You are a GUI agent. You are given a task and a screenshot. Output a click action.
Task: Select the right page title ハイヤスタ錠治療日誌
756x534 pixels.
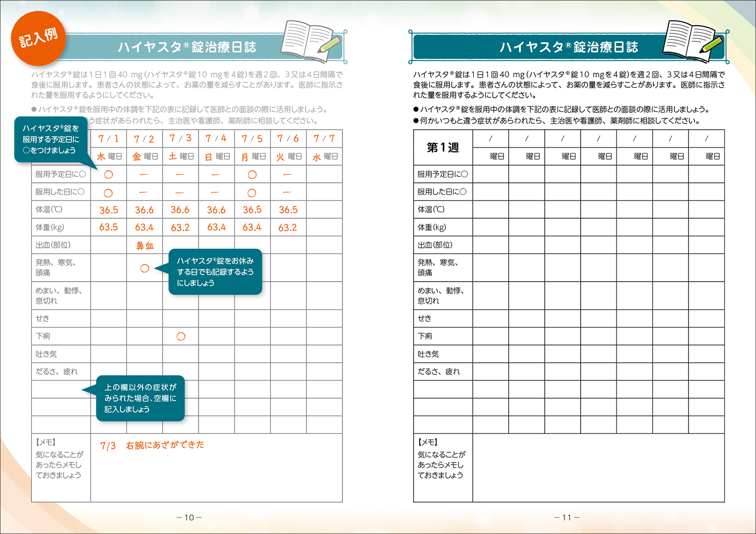[569, 47]
